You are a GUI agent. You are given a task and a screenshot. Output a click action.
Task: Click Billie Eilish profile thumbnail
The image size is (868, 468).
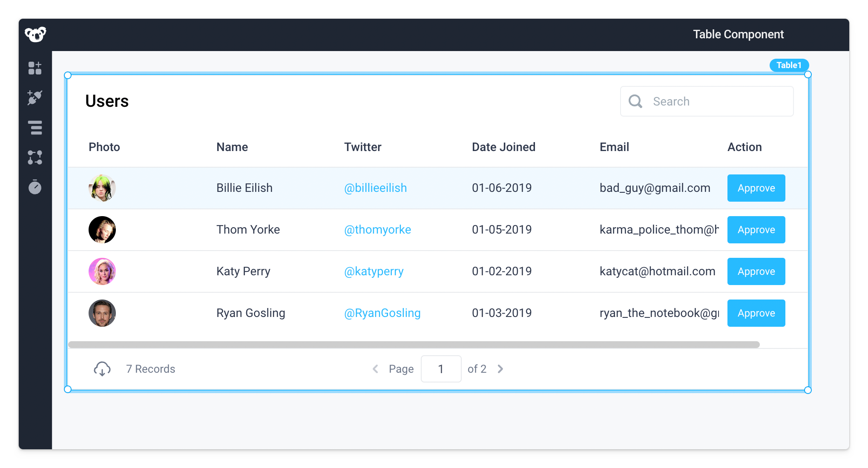coord(102,188)
